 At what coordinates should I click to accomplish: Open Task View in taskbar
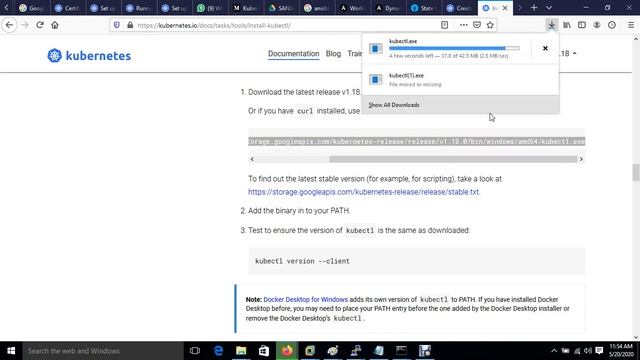coord(195,351)
